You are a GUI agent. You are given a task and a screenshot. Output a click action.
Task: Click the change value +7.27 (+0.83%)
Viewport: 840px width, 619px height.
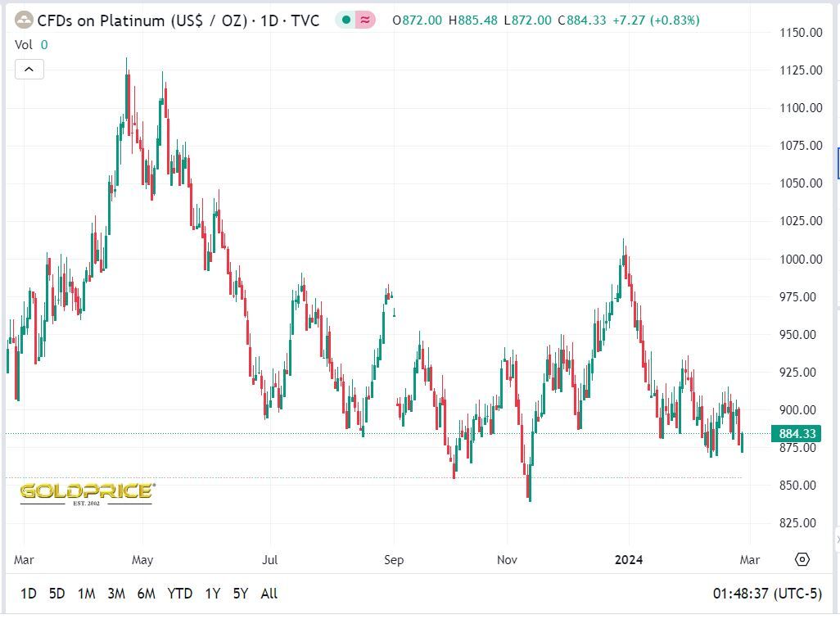click(x=657, y=20)
